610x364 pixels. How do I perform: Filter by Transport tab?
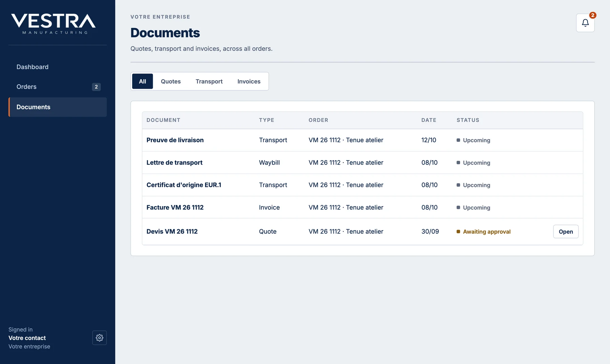tap(209, 81)
